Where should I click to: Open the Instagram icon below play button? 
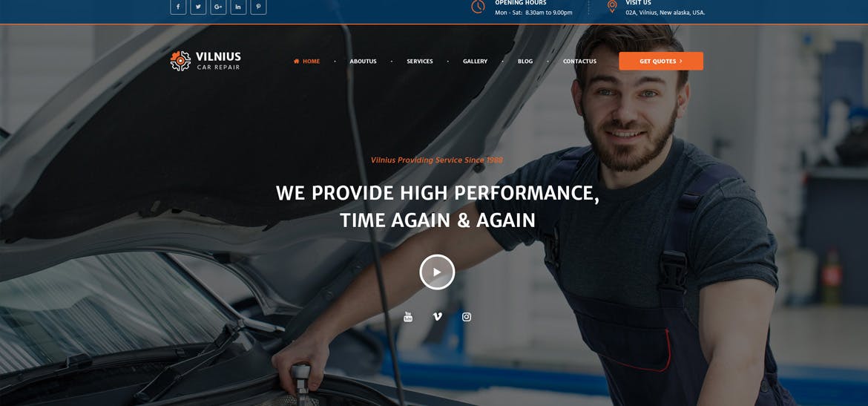[x=467, y=317]
